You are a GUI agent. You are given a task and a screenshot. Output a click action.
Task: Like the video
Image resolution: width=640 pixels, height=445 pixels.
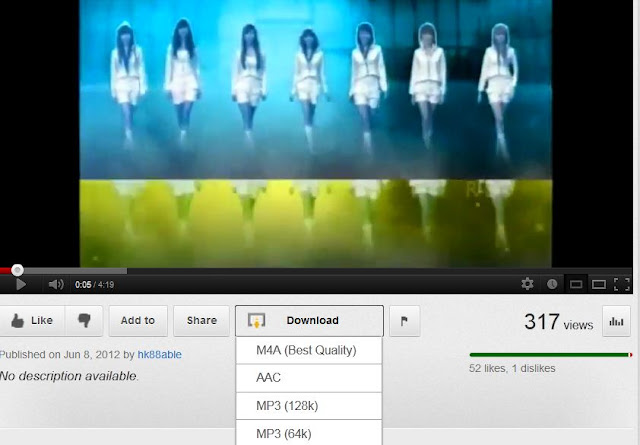(32, 320)
